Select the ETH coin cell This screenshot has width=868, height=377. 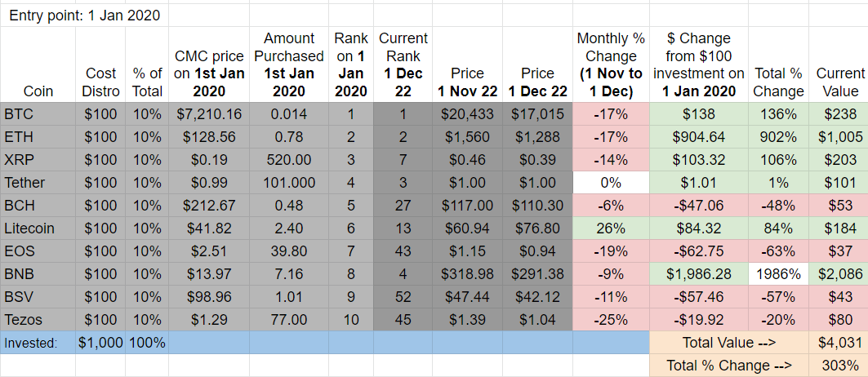[38, 137]
